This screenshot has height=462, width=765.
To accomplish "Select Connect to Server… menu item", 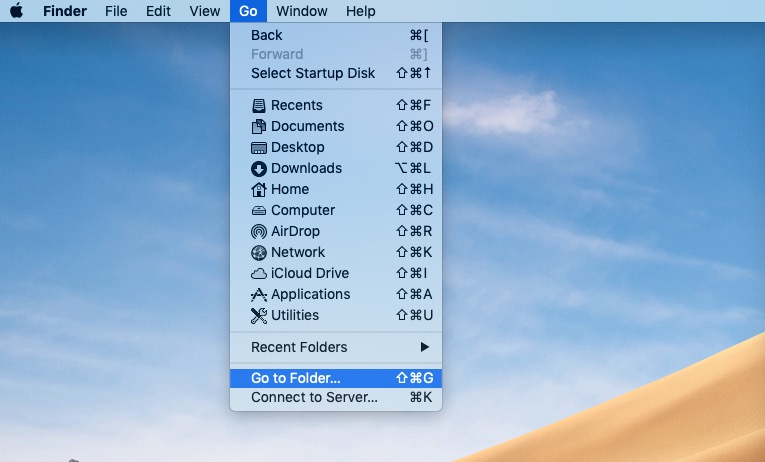I will [x=336, y=397].
